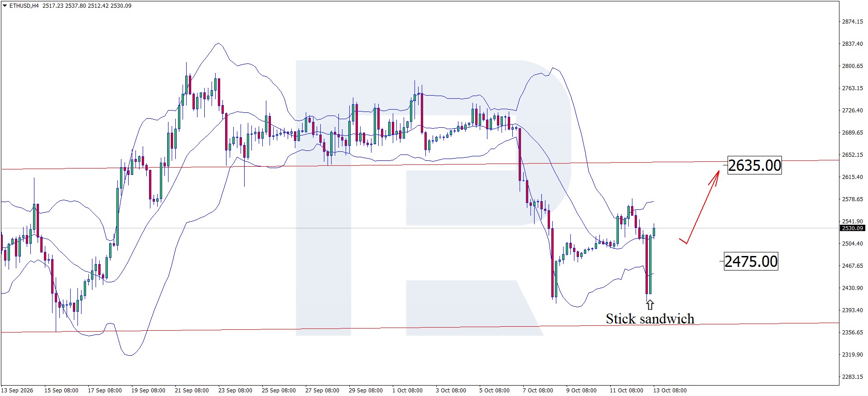Click the 19 Sep 08:00 time label

(148, 391)
